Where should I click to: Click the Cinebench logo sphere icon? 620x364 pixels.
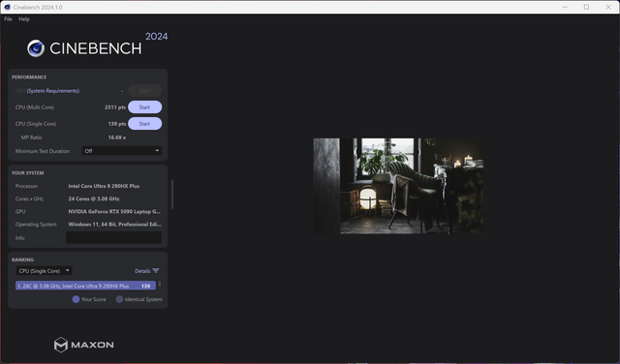[36, 48]
